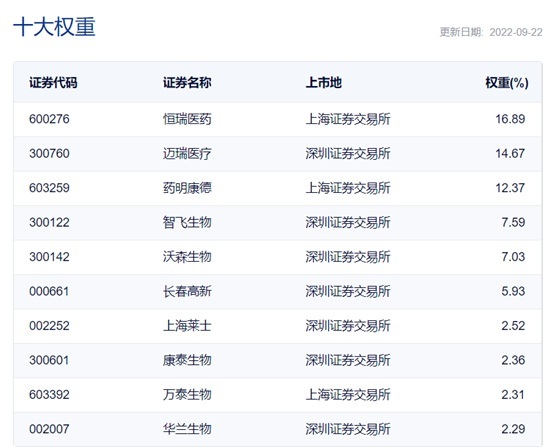
Task: Select security code 603259
Action: (49, 188)
